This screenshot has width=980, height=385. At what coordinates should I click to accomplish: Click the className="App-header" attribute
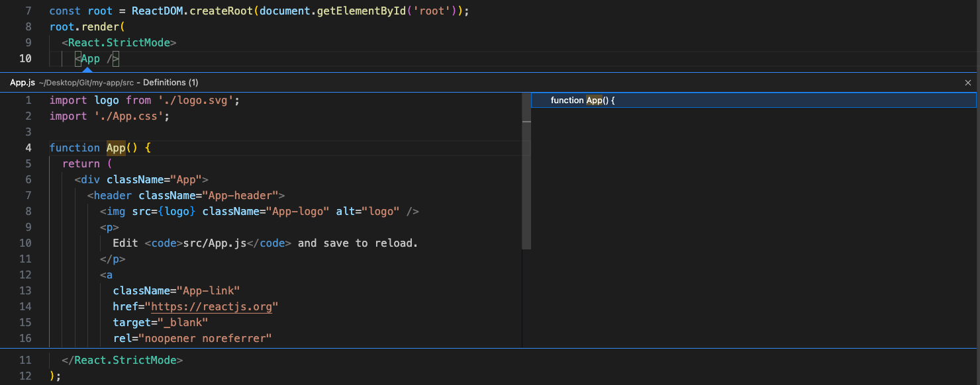click(209, 195)
